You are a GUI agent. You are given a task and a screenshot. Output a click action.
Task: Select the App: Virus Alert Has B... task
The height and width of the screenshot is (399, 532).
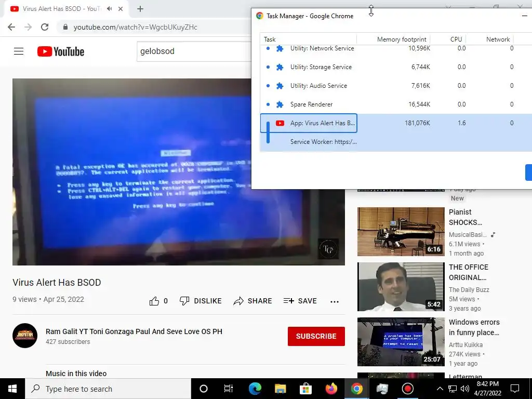coord(396,123)
